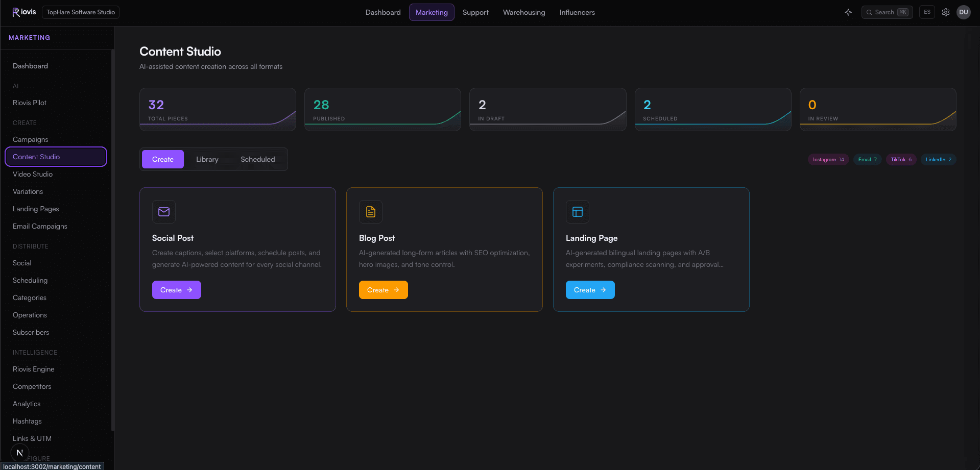Click the Content Studio page heading
Image resolution: width=980 pixels, height=470 pixels.
[x=180, y=52]
